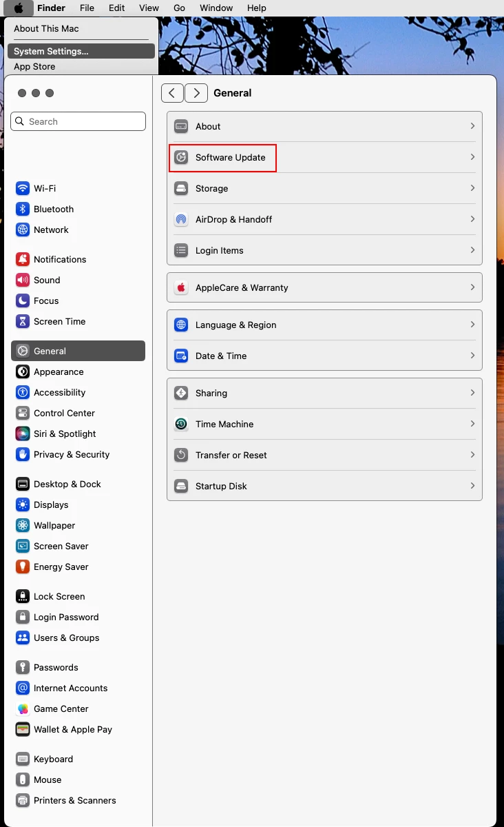This screenshot has width=504, height=827.
Task: Click the Startup Disk row chevron
Action: 472,486
